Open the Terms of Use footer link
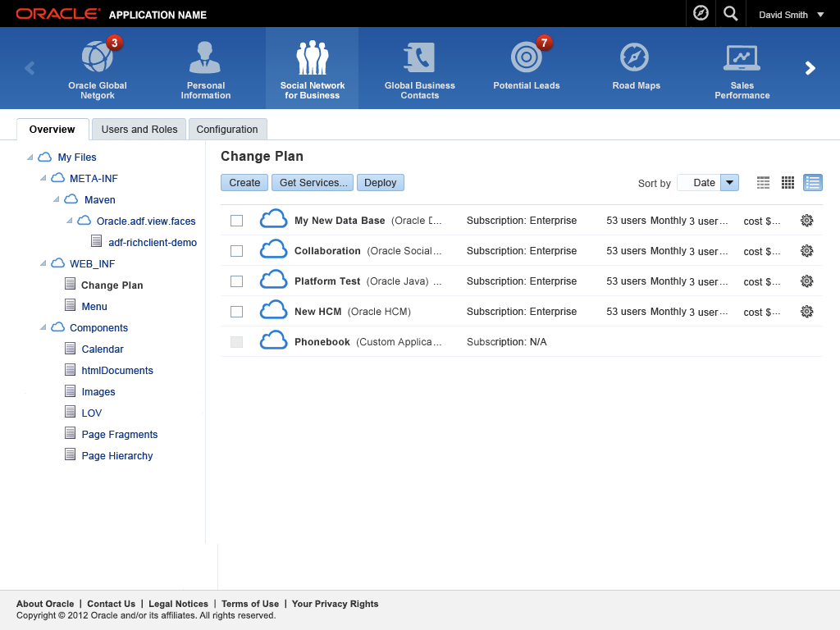This screenshot has height=630, width=840. [x=250, y=604]
